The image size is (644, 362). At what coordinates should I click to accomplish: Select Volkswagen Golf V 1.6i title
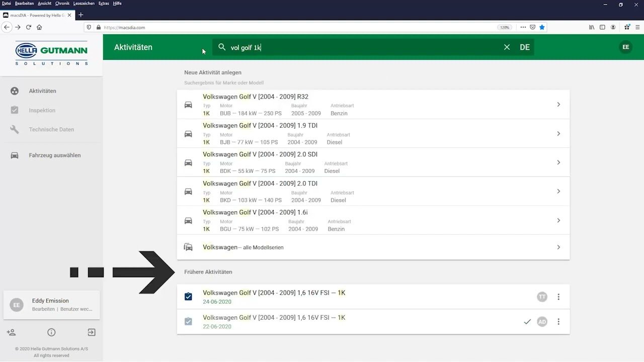pos(255,212)
